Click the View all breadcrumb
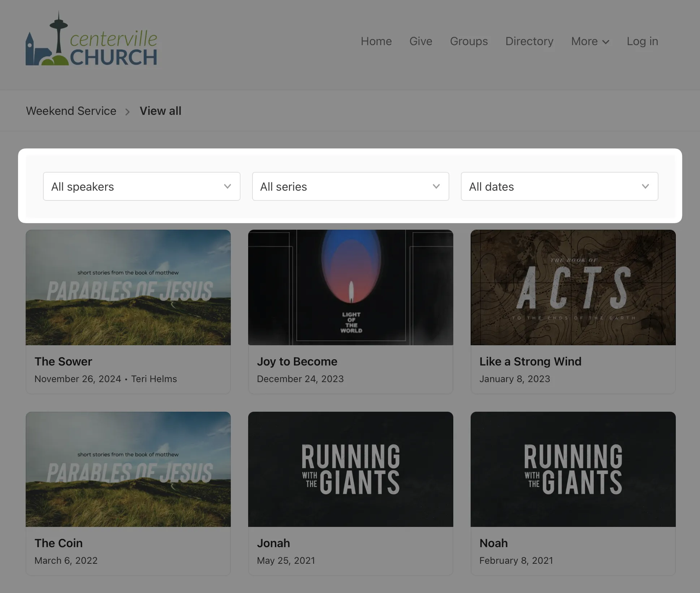 click(160, 111)
